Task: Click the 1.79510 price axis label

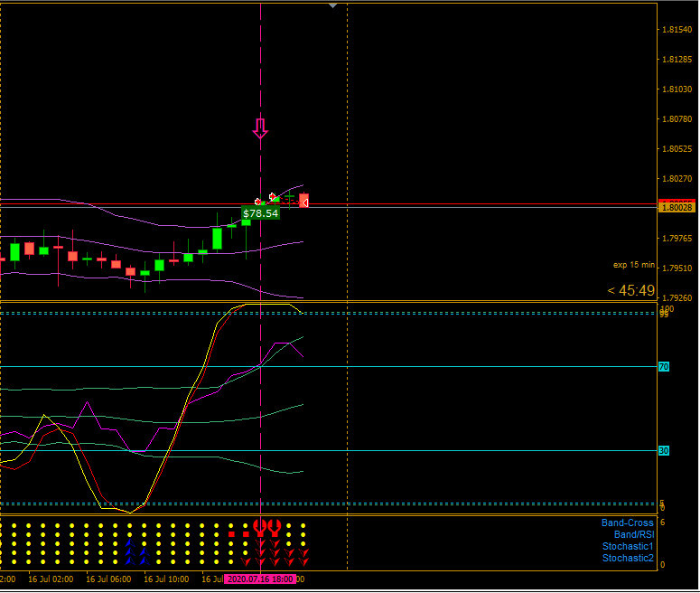Action: (x=677, y=268)
